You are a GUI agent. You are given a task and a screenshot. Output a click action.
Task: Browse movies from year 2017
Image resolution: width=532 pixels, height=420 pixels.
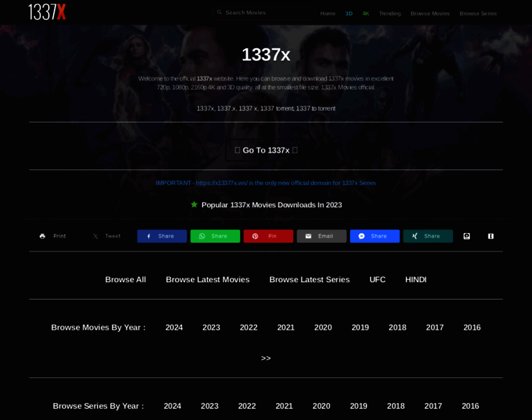tap(435, 328)
